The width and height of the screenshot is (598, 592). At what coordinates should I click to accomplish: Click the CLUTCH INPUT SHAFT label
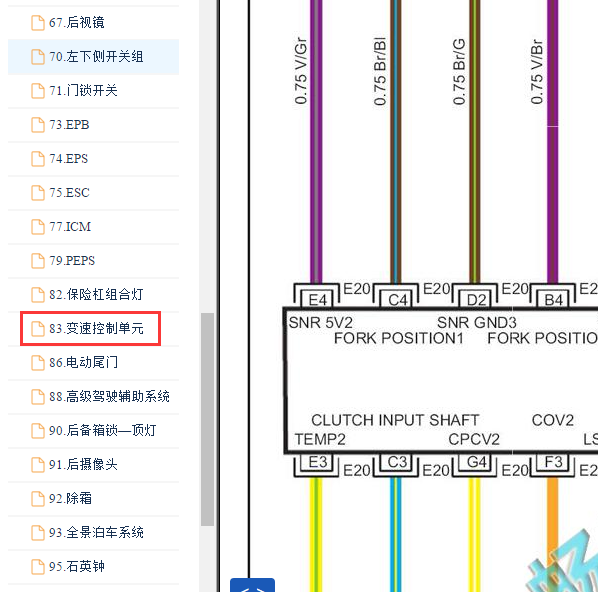[x=395, y=420]
